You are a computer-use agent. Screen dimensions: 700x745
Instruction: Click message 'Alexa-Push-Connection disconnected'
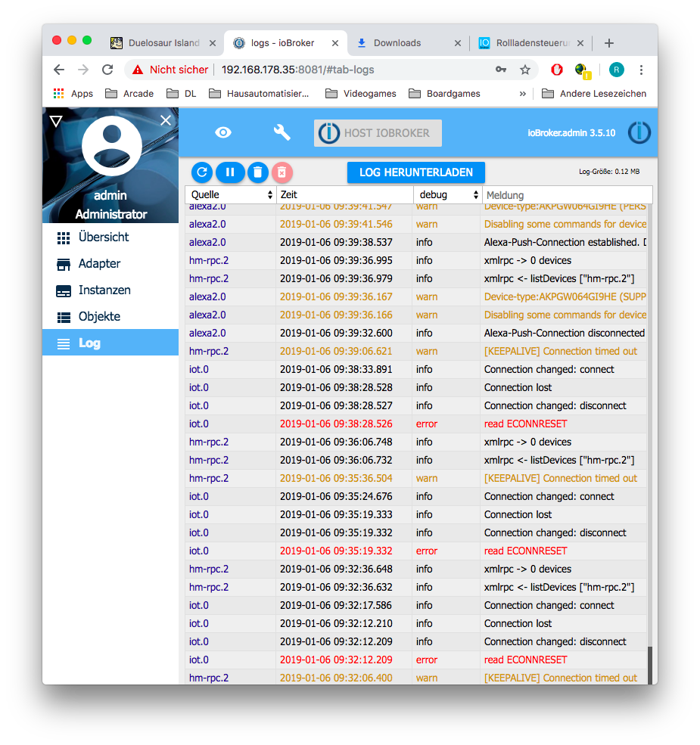(x=565, y=333)
